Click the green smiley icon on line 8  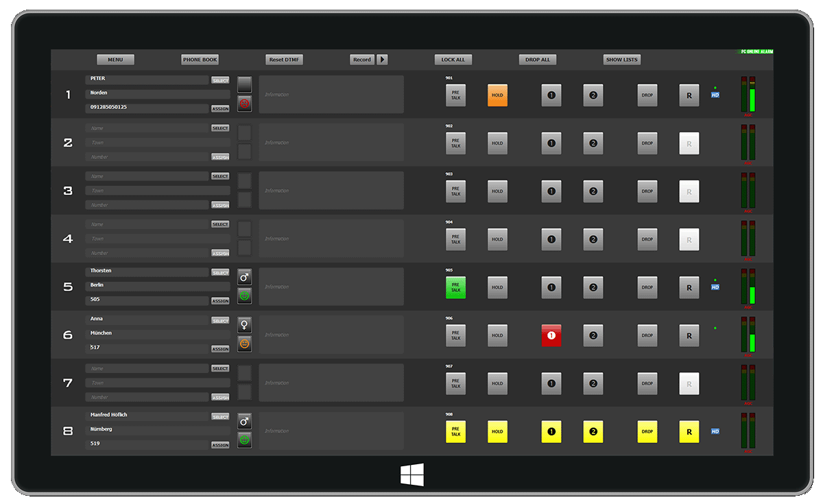coord(245,440)
